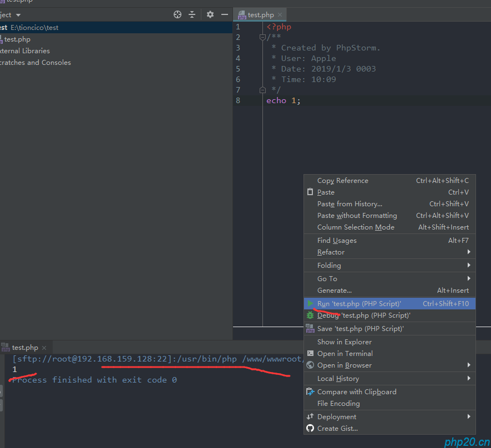Image resolution: width=491 pixels, height=448 pixels.
Task: Switch to the test.php editor tab
Action: coord(260,15)
